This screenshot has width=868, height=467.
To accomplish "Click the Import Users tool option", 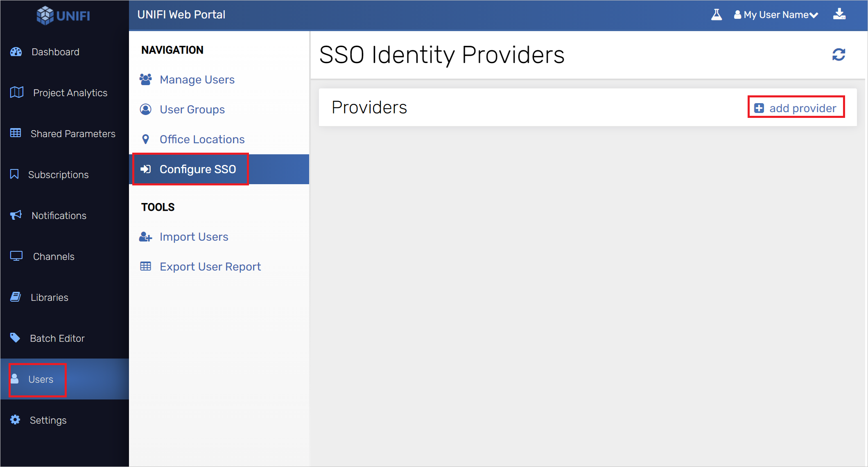I will (x=194, y=237).
